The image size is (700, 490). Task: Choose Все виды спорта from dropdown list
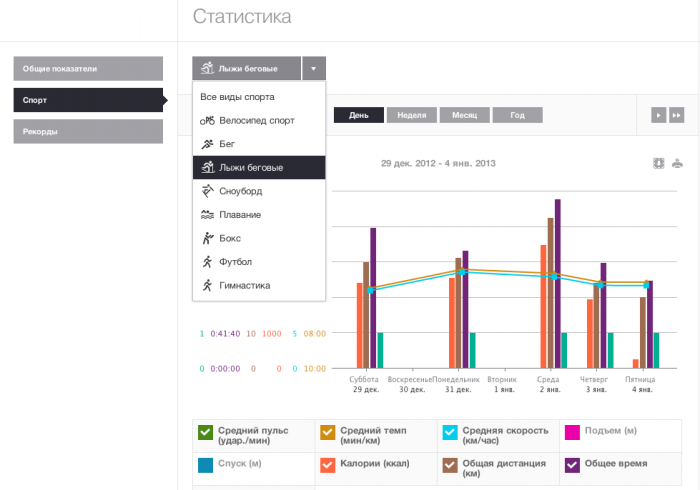click(237, 97)
